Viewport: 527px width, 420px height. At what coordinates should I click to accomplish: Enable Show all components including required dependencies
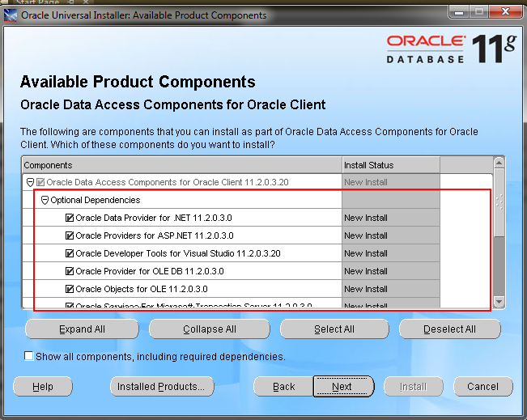29,356
